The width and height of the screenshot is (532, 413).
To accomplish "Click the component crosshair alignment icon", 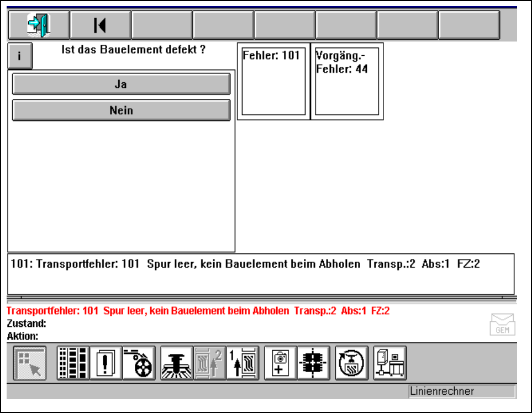I will (x=313, y=363).
